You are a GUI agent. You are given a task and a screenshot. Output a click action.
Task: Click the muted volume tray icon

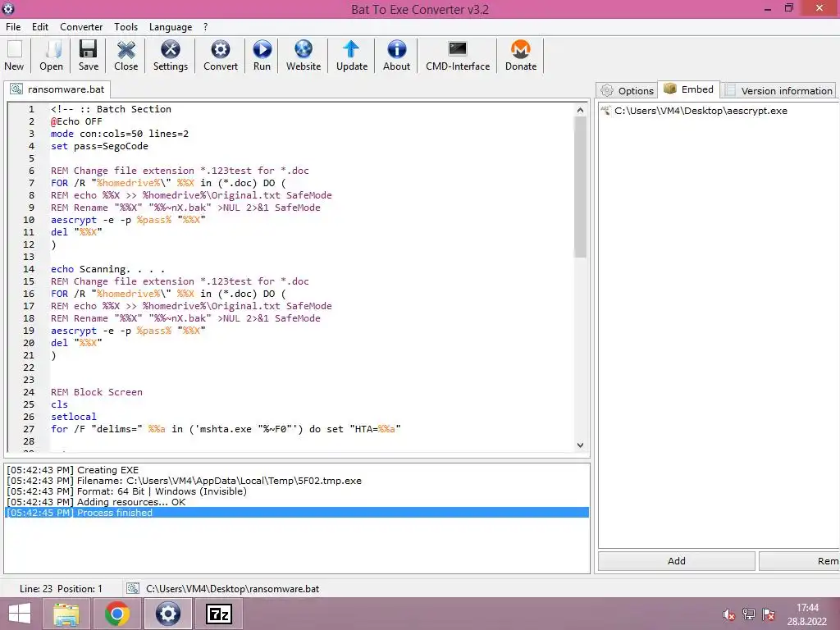tap(728, 614)
